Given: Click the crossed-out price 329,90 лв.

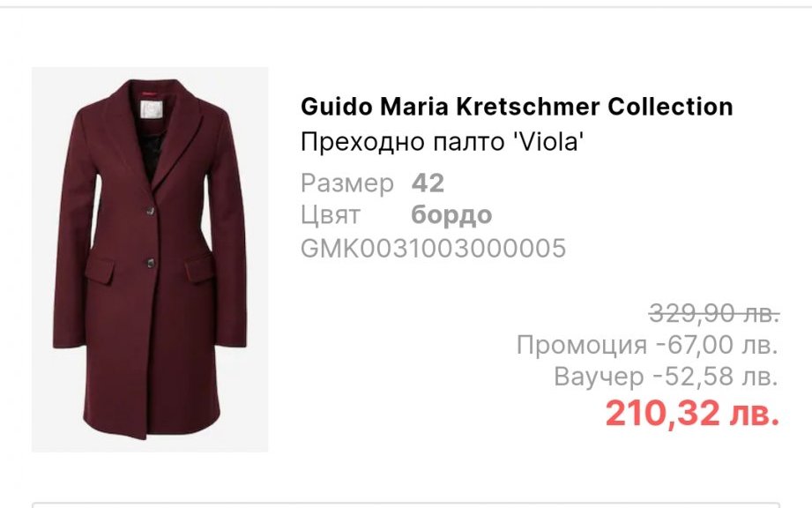Looking at the screenshot, I should click(714, 313).
